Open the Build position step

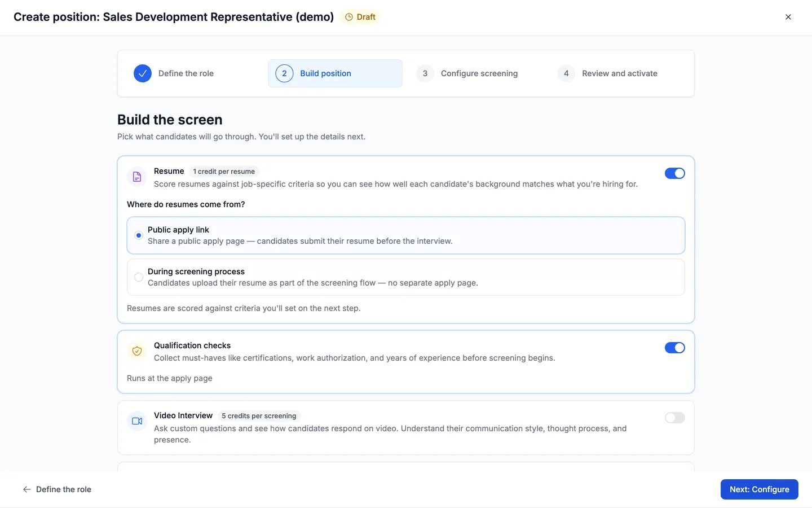pos(336,73)
